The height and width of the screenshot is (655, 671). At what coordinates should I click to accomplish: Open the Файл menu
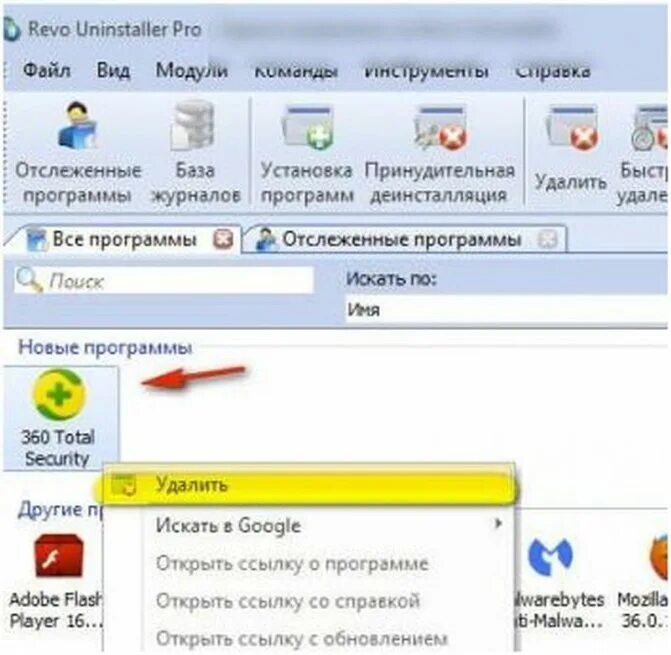point(47,70)
